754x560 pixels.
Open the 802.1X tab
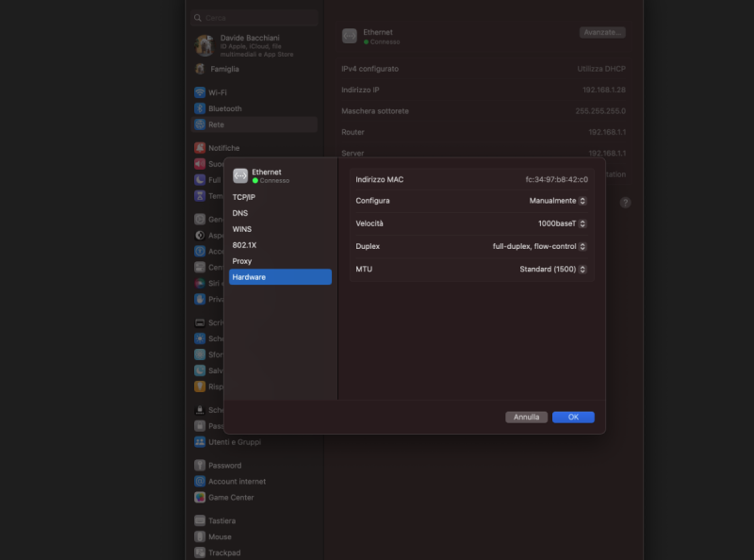[243, 244]
